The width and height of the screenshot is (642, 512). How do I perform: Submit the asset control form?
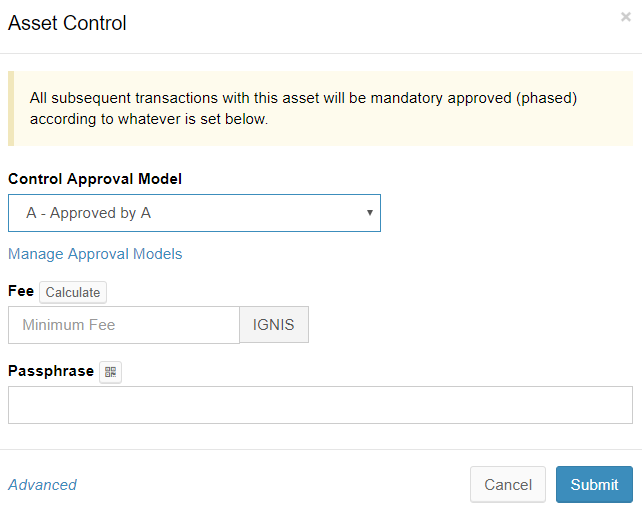click(594, 485)
